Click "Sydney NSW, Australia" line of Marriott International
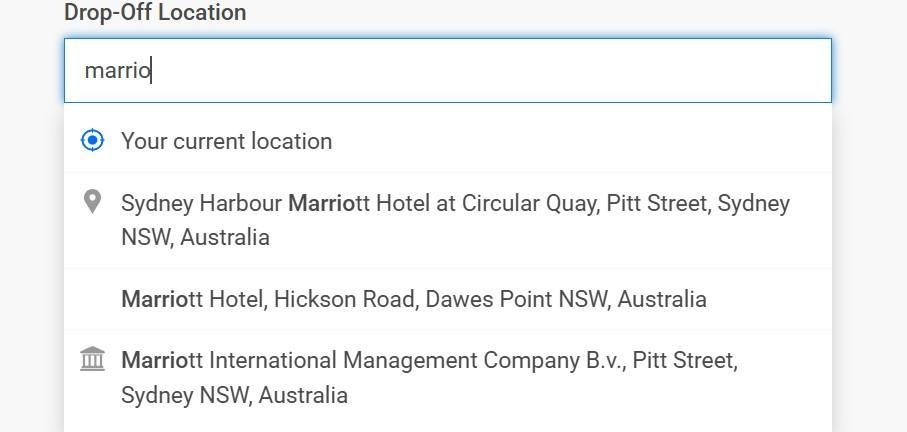The width and height of the screenshot is (907, 432). (234, 396)
